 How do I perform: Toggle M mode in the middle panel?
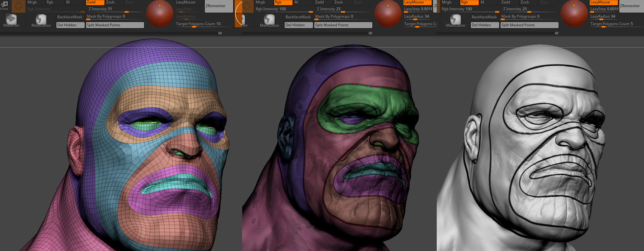pyautogui.click(x=303, y=2)
